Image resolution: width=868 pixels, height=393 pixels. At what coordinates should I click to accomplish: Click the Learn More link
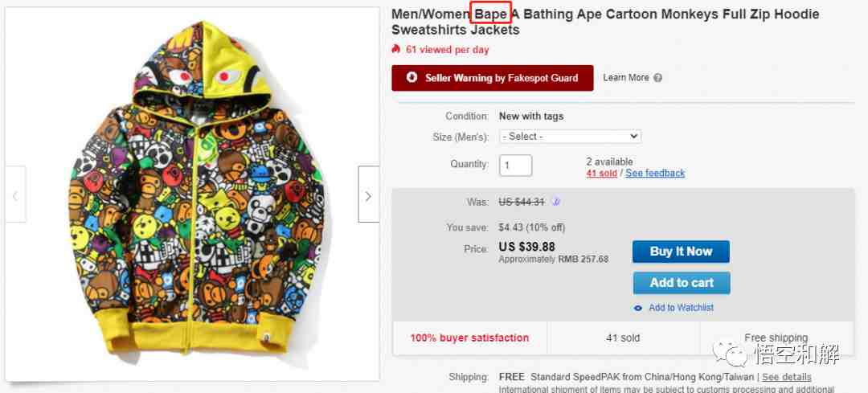626,78
